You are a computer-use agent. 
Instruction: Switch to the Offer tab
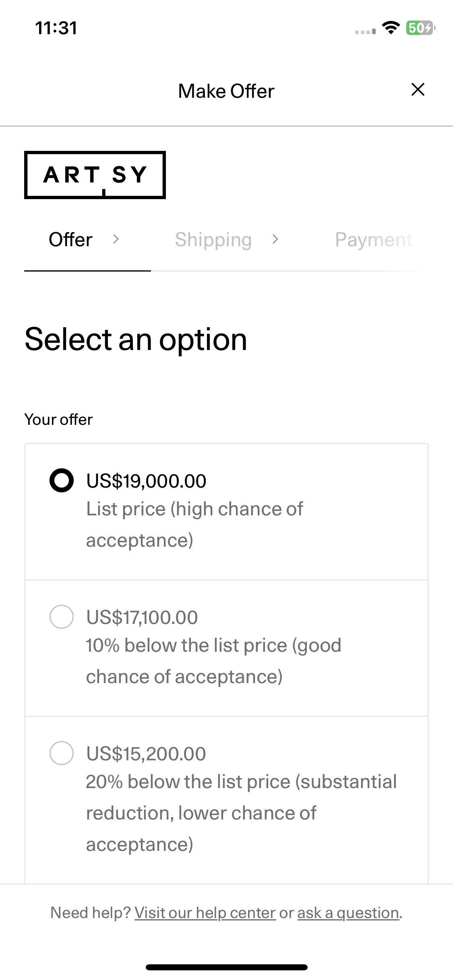pos(71,240)
